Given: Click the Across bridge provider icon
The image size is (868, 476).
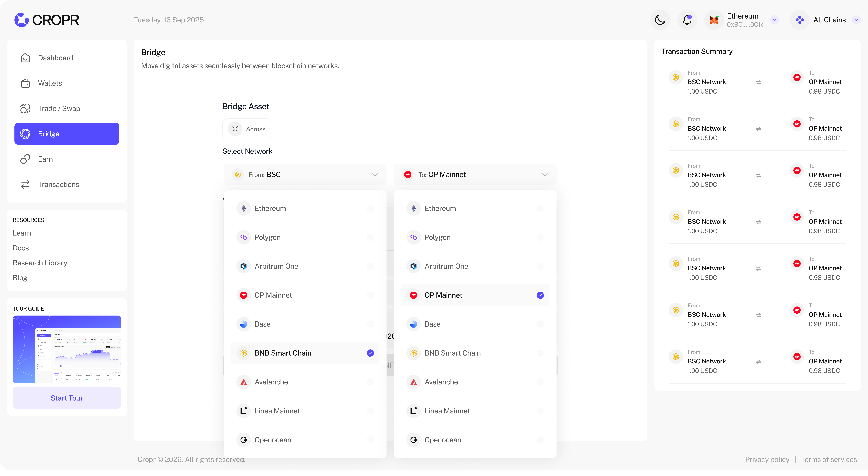Looking at the screenshot, I should 235,129.
